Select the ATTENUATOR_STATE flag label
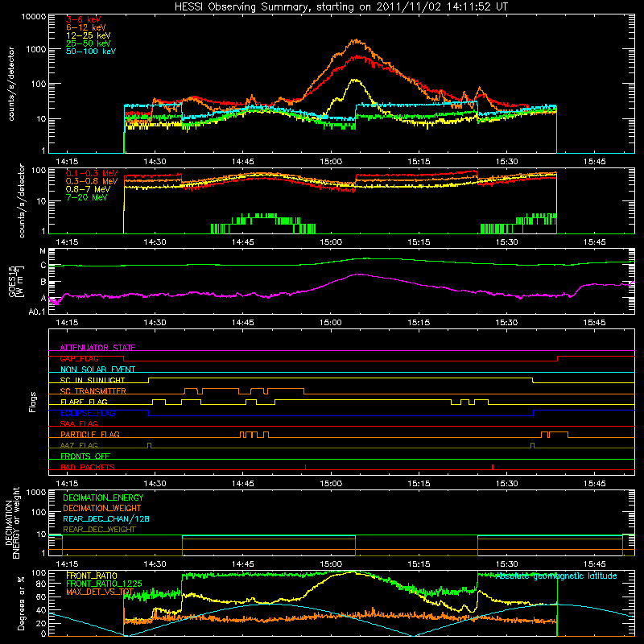Viewport: 644px width, 644px height. (x=97, y=348)
